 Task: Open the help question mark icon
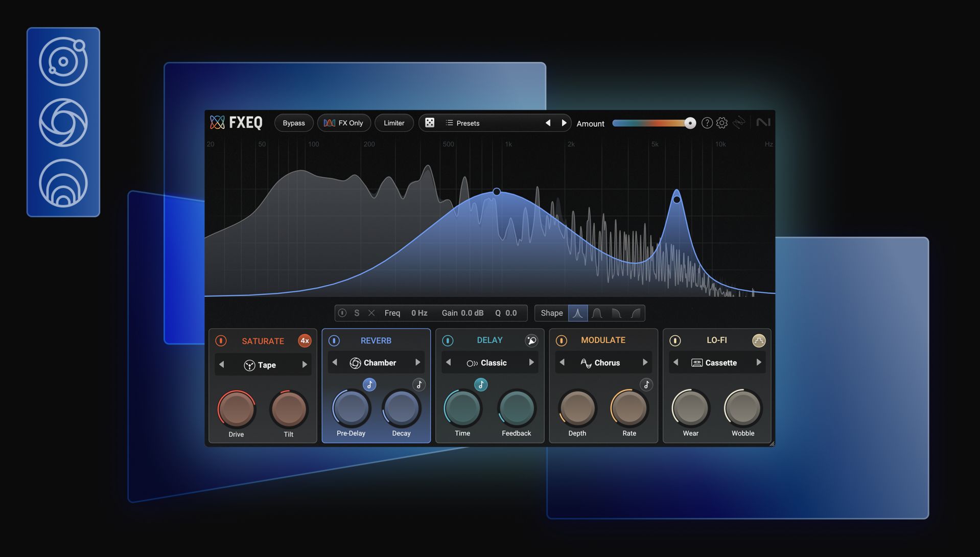pos(707,123)
